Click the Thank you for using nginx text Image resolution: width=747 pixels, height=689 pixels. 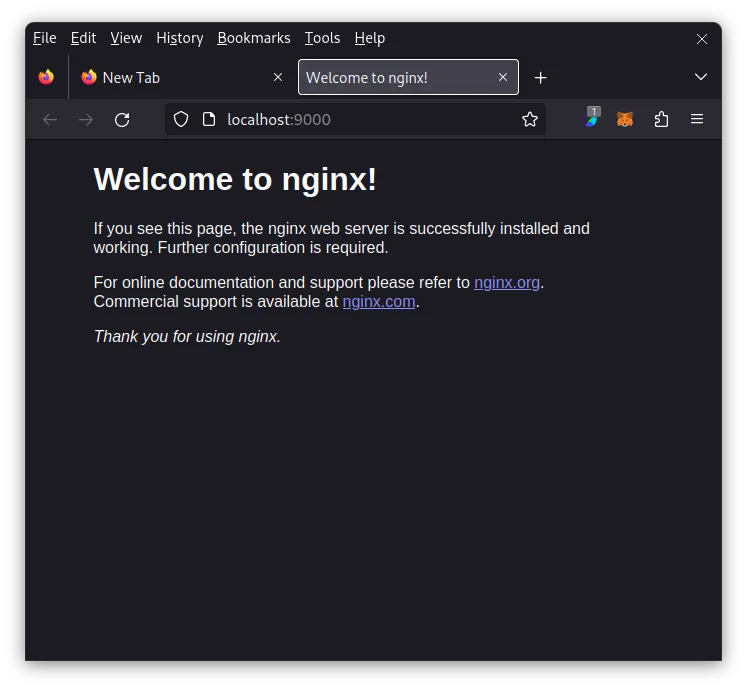[187, 336]
